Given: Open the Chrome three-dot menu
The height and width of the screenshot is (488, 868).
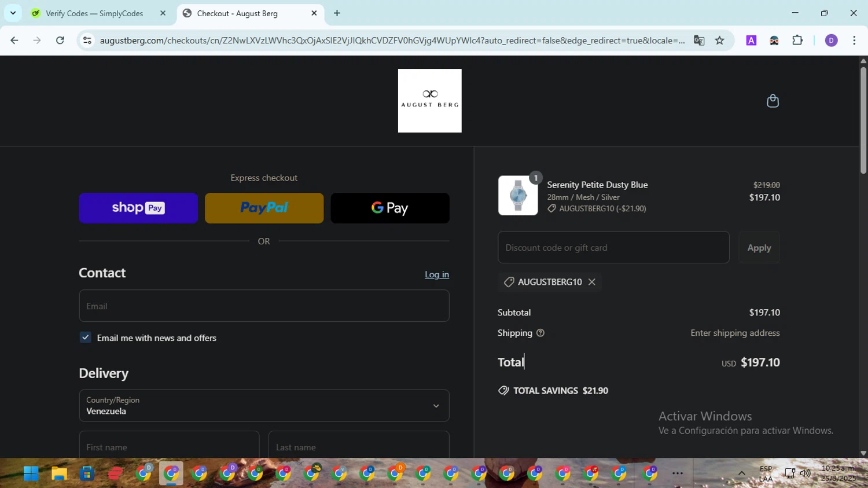Looking at the screenshot, I should (x=854, y=41).
